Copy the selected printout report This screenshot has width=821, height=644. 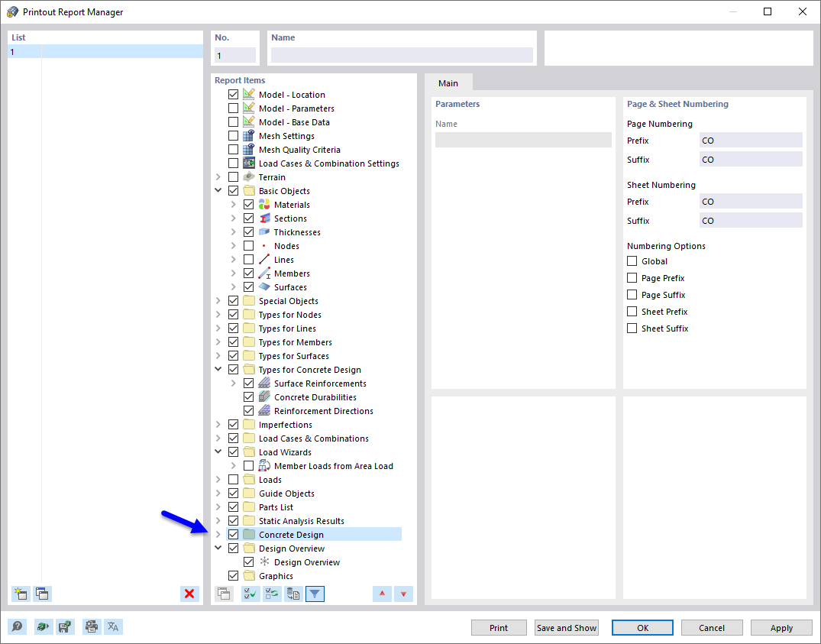(x=42, y=594)
